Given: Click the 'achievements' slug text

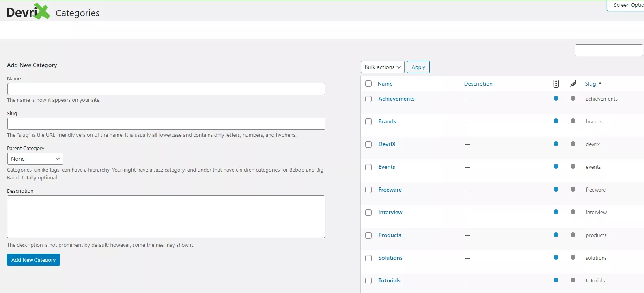Looking at the screenshot, I should tap(601, 99).
